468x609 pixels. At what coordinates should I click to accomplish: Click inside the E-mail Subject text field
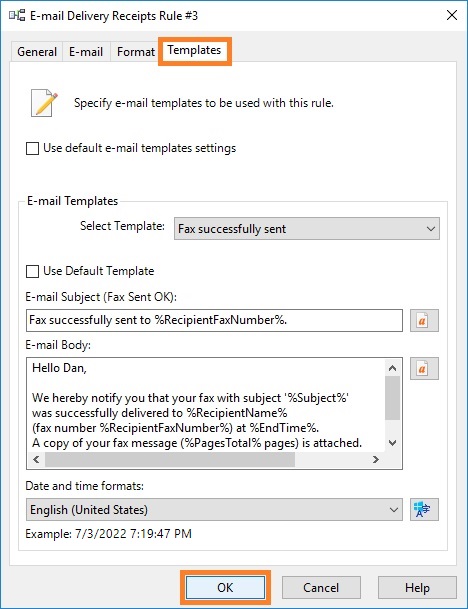click(x=214, y=320)
